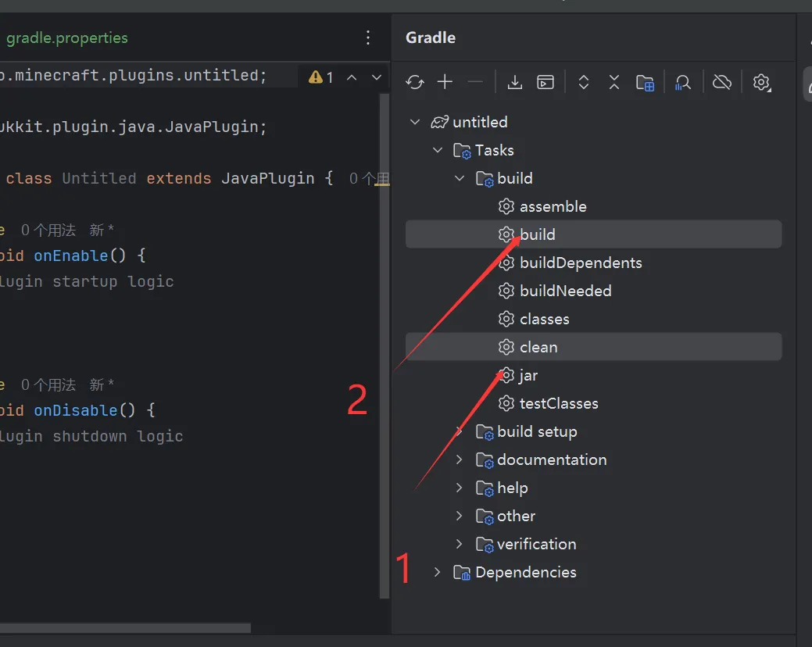The height and width of the screenshot is (647, 812).
Task: Select the jar task
Action: [x=528, y=375]
